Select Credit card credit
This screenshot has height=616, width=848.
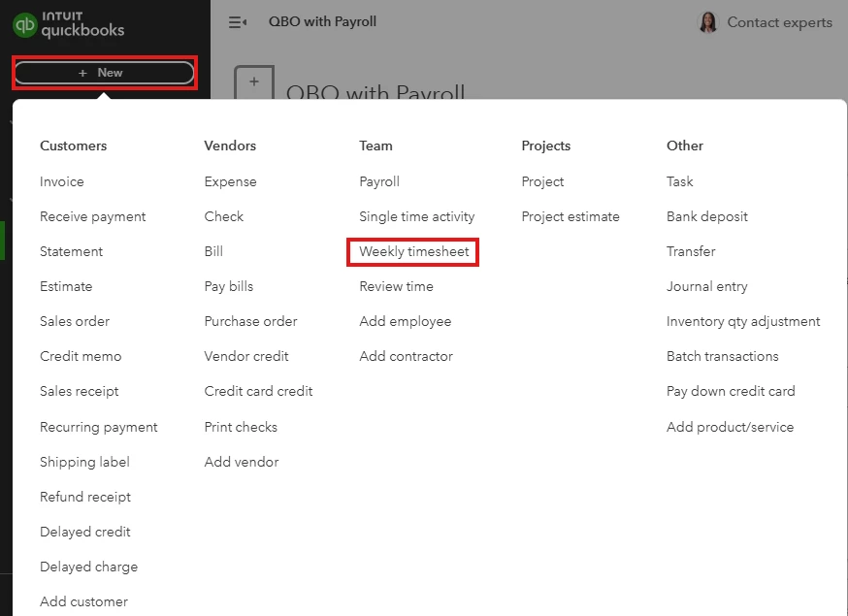pos(258,392)
